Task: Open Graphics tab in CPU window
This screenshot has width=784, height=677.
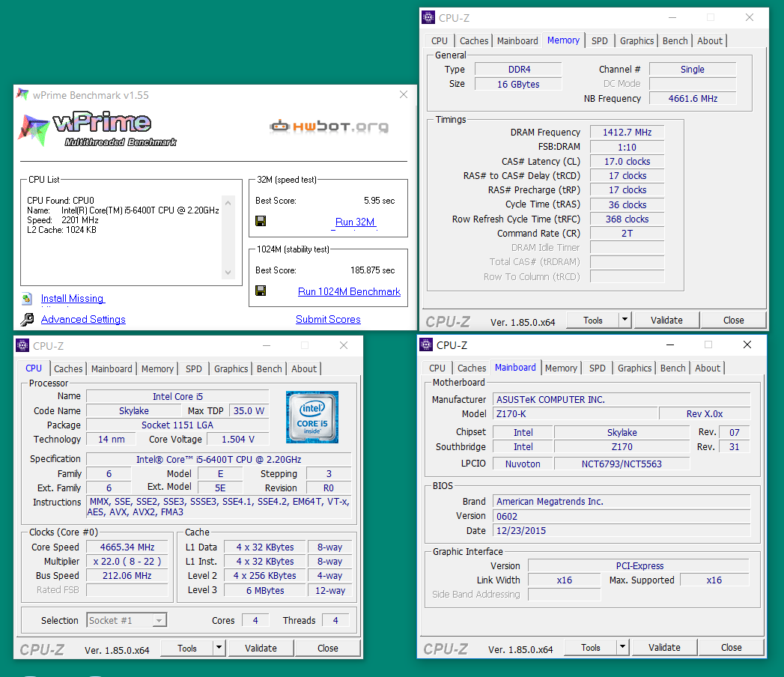Action: tap(231, 369)
